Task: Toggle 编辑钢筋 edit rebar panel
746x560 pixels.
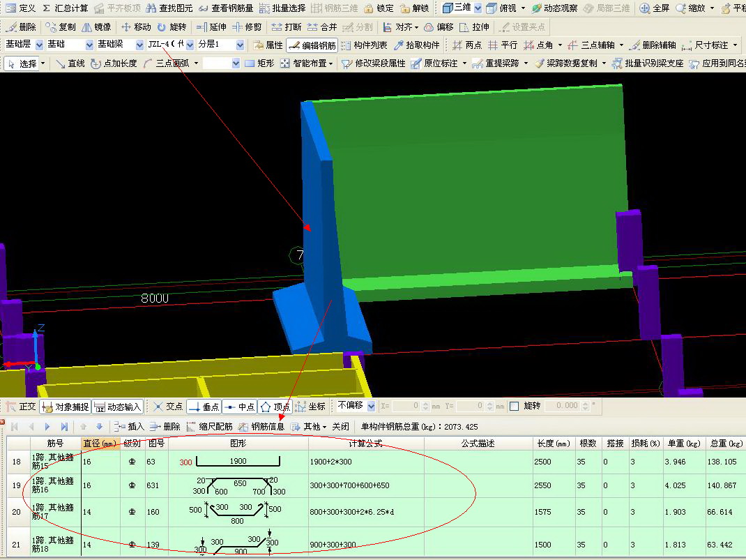Action: pyautogui.click(x=312, y=45)
